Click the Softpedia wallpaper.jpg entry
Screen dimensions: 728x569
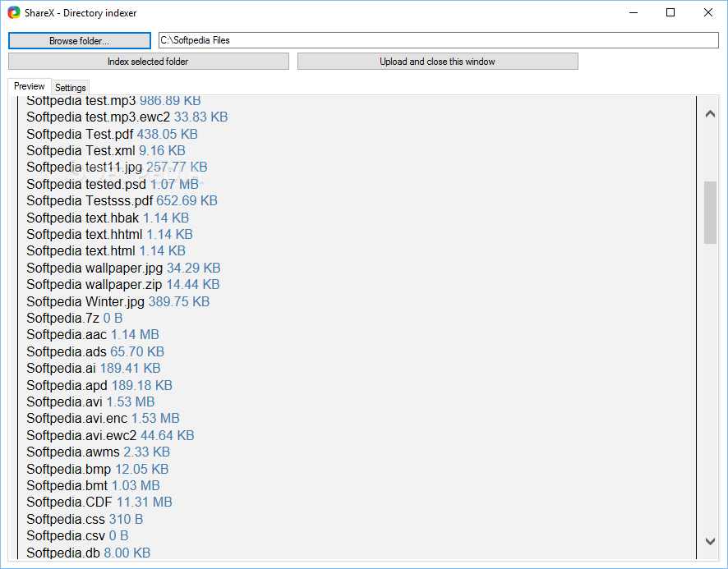coord(123,268)
